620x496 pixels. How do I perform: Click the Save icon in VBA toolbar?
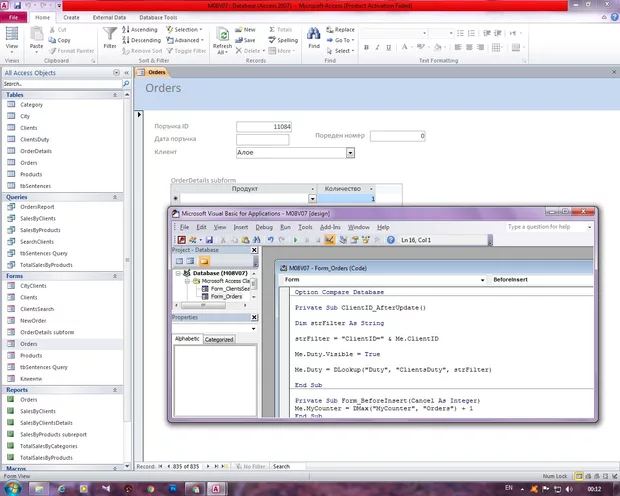tap(207, 240)
